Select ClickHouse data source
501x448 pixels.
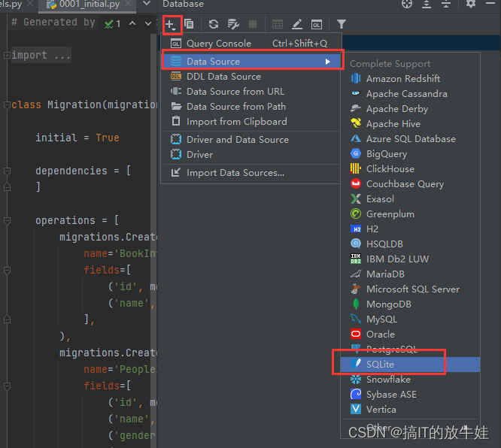tap(411, 169)
